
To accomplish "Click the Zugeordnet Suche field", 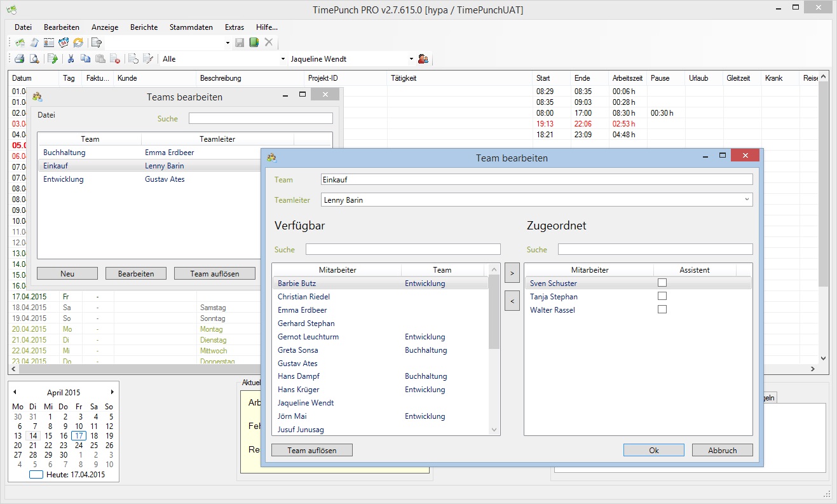I will pyautogui.click(x=655, y=249).
